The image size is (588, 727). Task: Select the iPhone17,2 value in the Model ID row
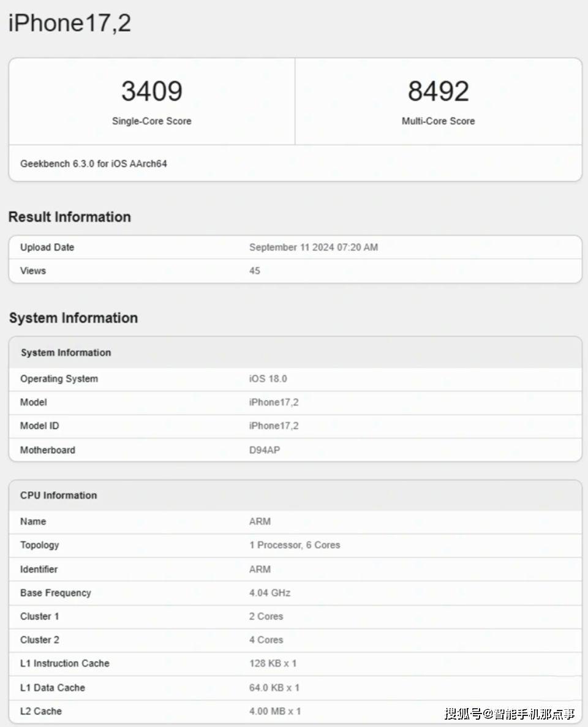(x=274, y=426)
